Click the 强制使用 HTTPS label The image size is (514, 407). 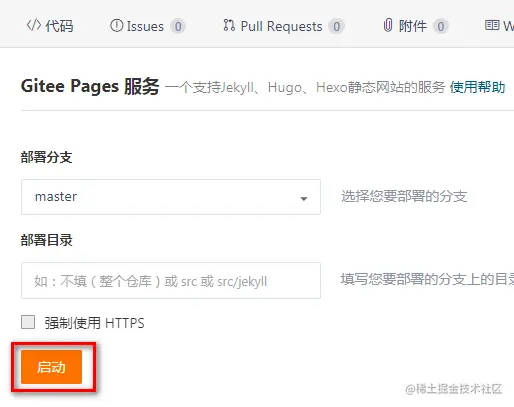tap(95, 323)
